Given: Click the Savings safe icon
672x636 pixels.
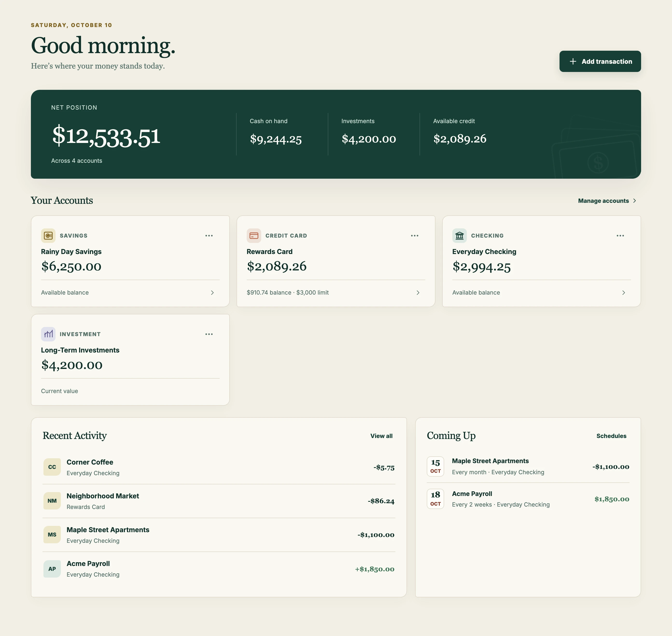Looking at the screenshot, I should (48, 236).
